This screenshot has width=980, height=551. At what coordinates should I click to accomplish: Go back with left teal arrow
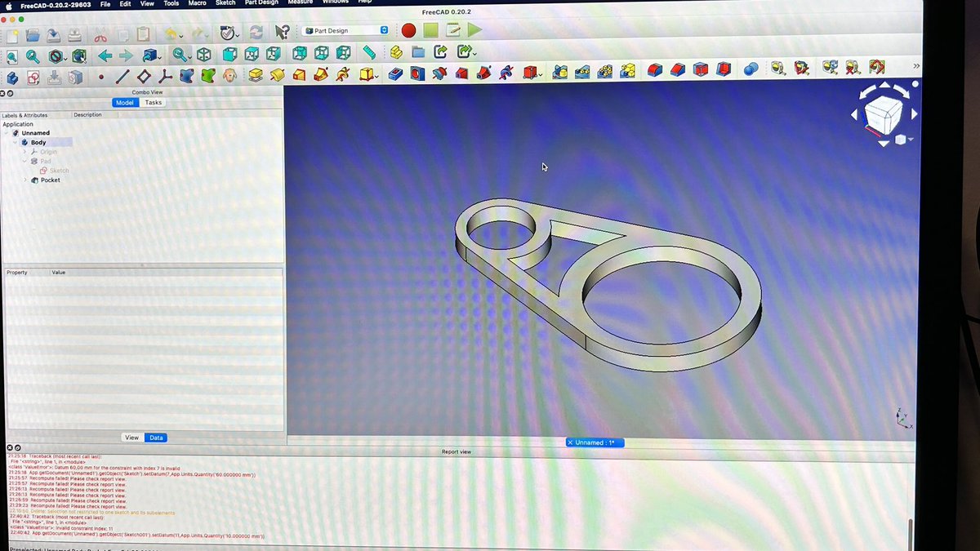[x=105, y=56]
